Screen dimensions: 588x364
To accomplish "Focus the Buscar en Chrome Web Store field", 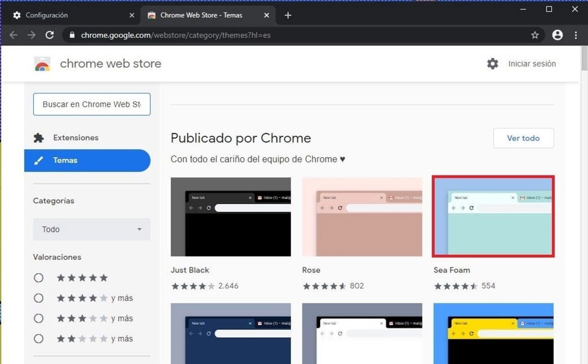I will (x=92, y=104).
